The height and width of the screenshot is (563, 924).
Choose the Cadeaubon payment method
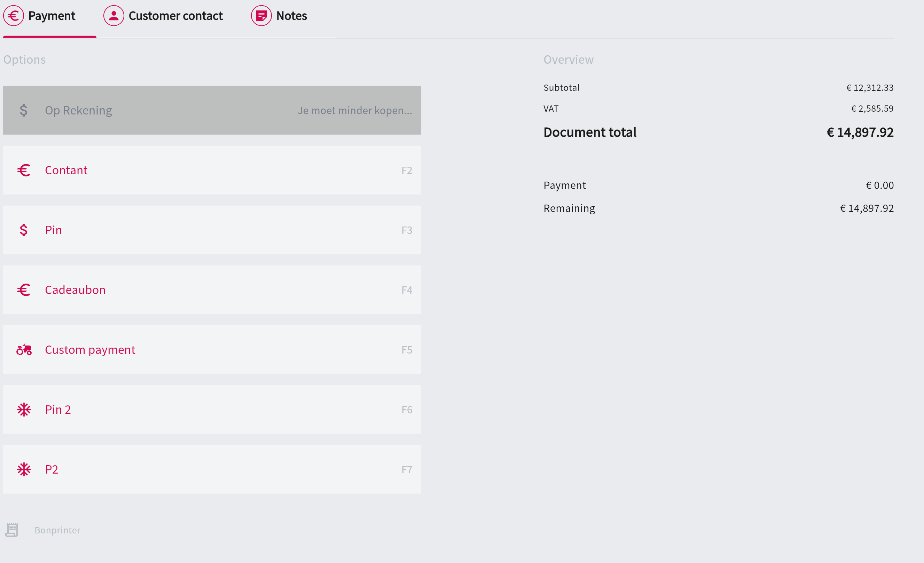point(212,290)
